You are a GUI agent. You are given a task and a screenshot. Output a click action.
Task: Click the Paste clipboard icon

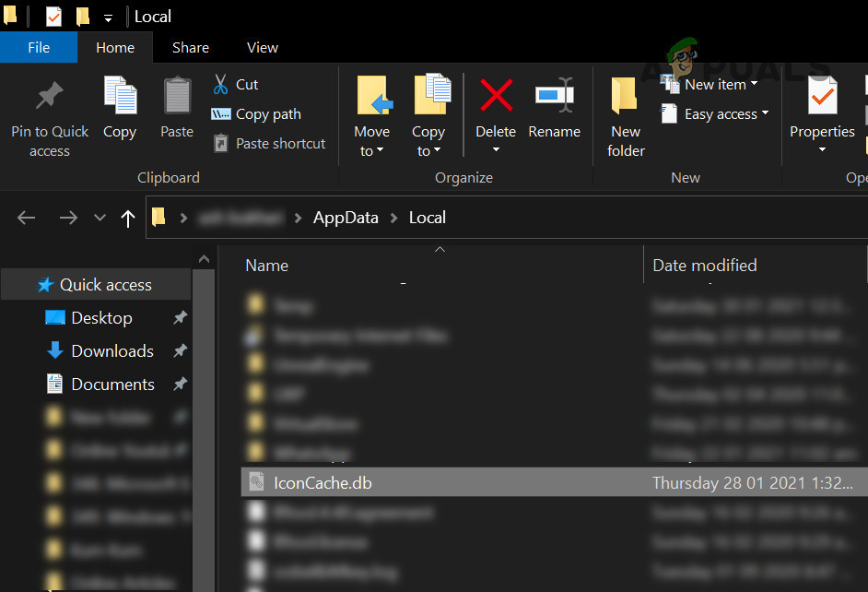click(177, 95)
